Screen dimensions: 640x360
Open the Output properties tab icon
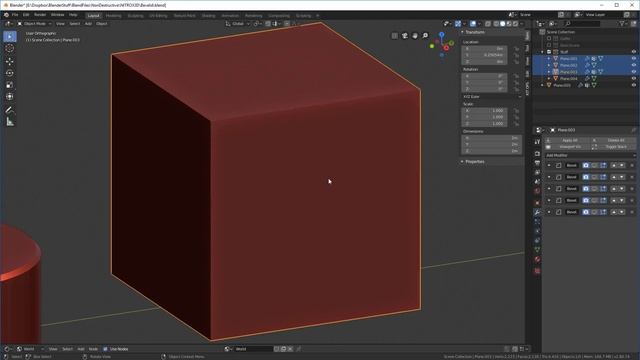click(537, 163)
